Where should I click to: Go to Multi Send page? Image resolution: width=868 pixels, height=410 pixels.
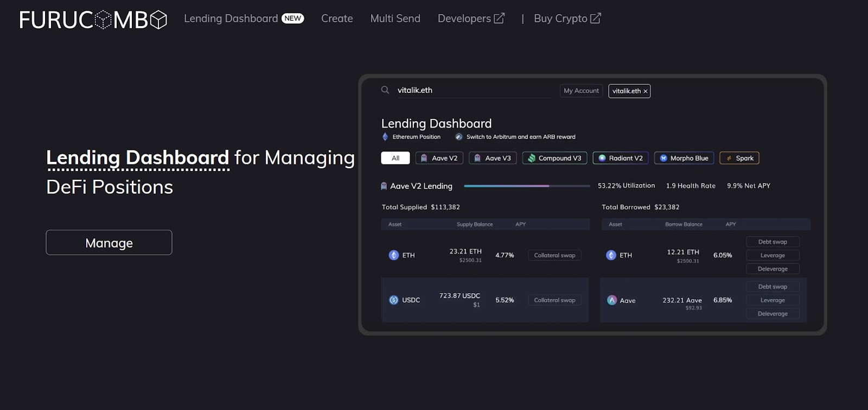tap(395, 18)
